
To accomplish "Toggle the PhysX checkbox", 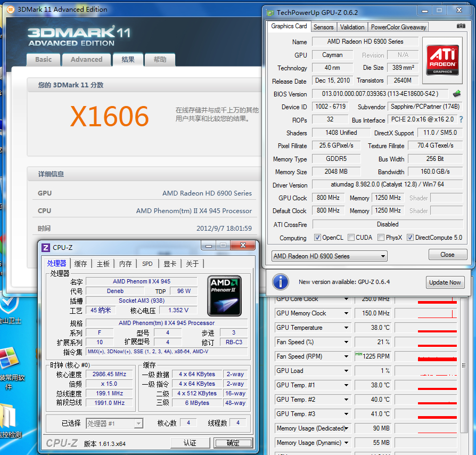I will 381,238.
